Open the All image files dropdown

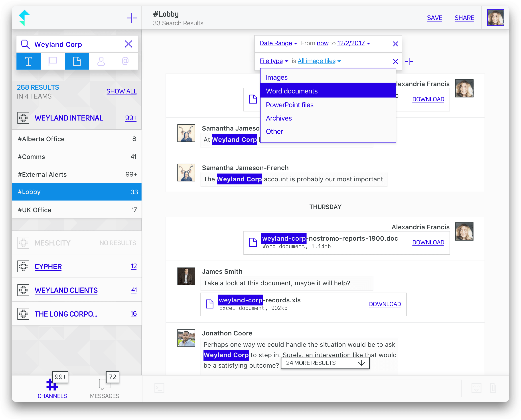[x=319, y=61]
